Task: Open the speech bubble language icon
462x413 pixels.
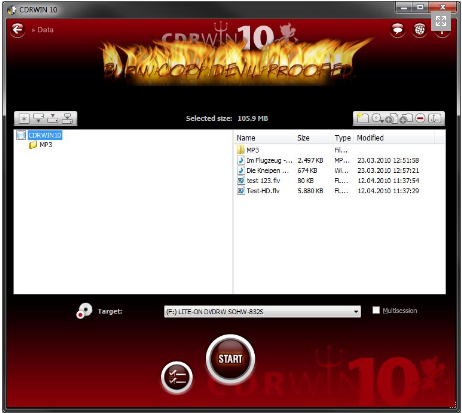Action: pyautogui.click(x=397, y=30)
